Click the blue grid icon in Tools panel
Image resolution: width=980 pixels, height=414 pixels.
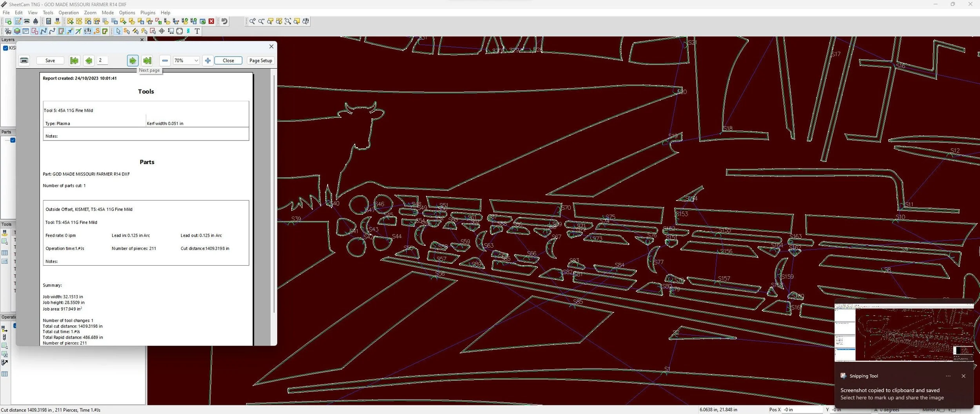tap(5, 253)
